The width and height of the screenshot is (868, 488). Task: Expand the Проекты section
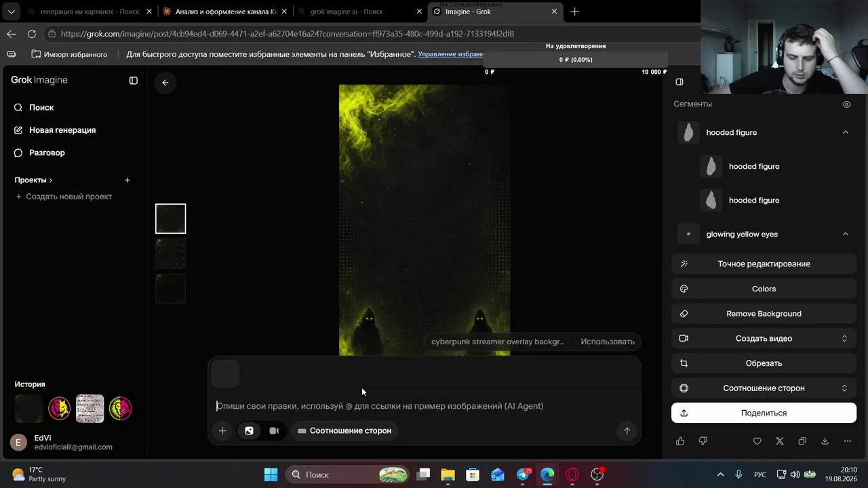point(33,180)
